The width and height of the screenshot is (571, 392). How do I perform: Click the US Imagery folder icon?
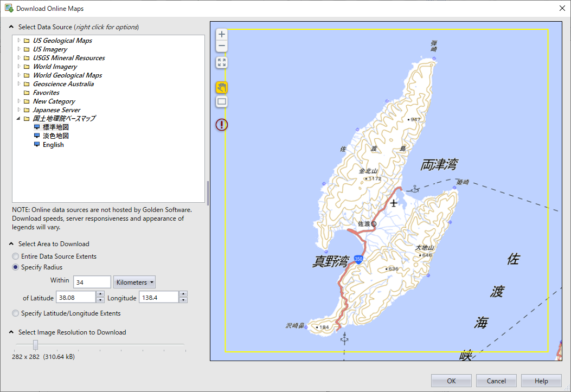(27, 49)
